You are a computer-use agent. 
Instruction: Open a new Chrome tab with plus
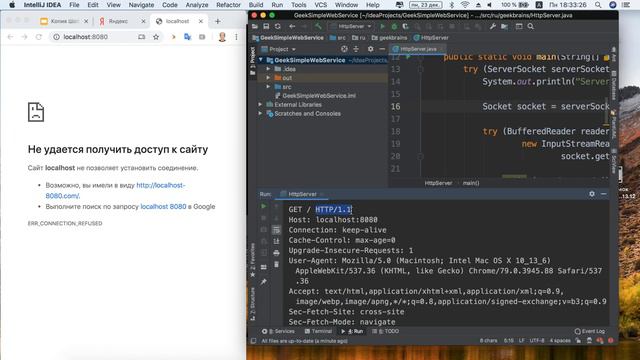pos(218,21)
